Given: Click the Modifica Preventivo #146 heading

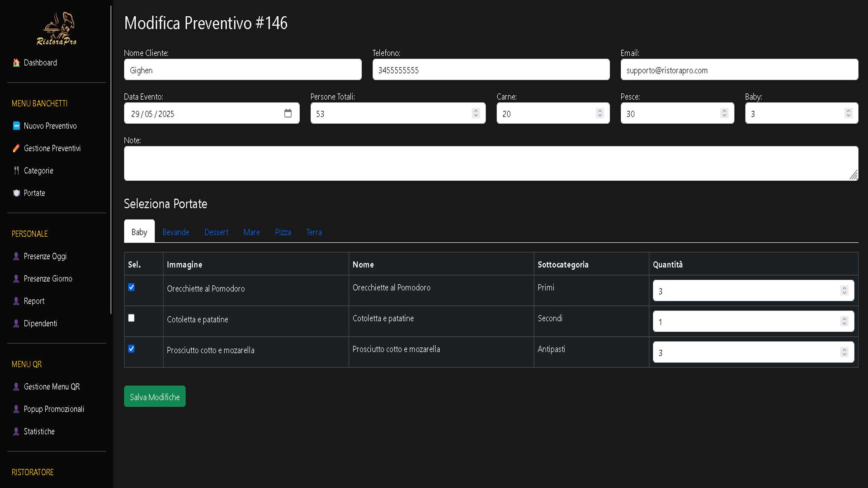Looking at the screenshot, I should click(x=206, y=23).
